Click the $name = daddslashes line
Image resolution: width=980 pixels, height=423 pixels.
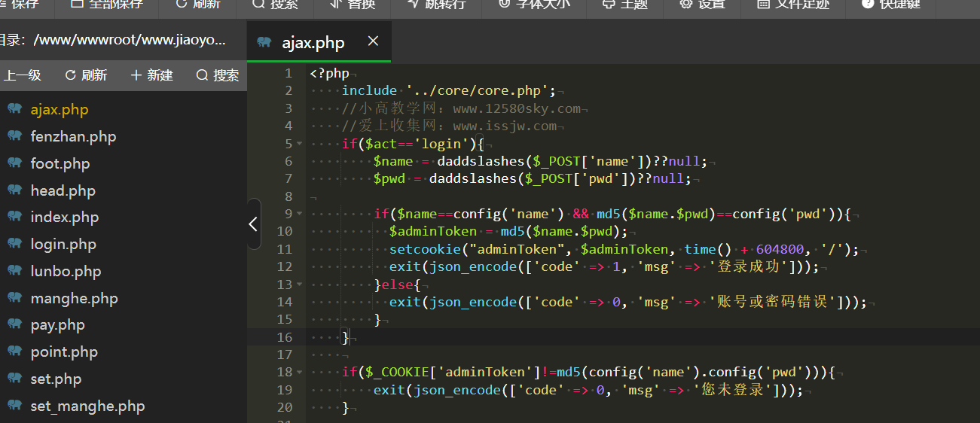(x=541, y=161)
